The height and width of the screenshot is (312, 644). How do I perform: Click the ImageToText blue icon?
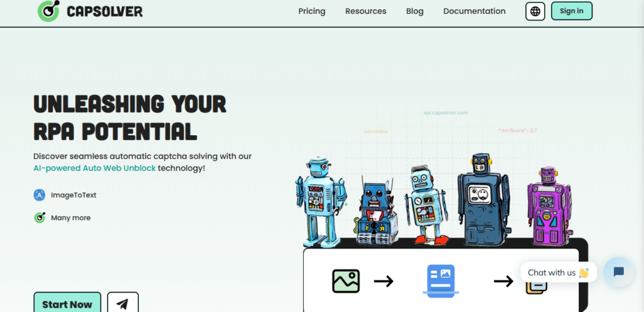[40, 195]
